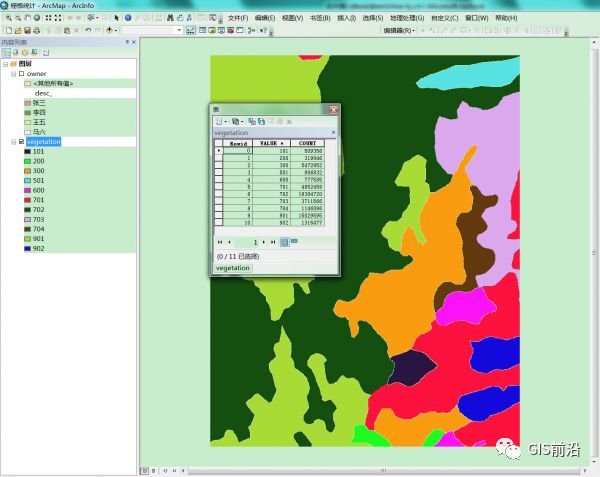Image resolution: width=600 pixels, height=477 pixels.
Task: Show all records view in table
Action: [x=285, y=242]
